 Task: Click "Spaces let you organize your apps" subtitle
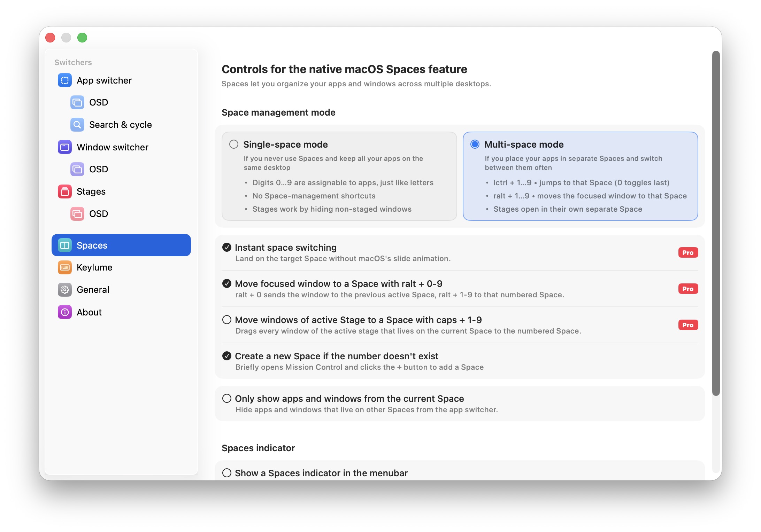356,84
